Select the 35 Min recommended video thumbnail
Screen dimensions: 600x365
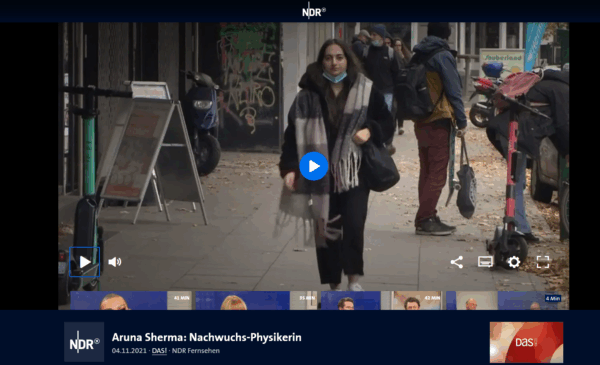point(256,300)
